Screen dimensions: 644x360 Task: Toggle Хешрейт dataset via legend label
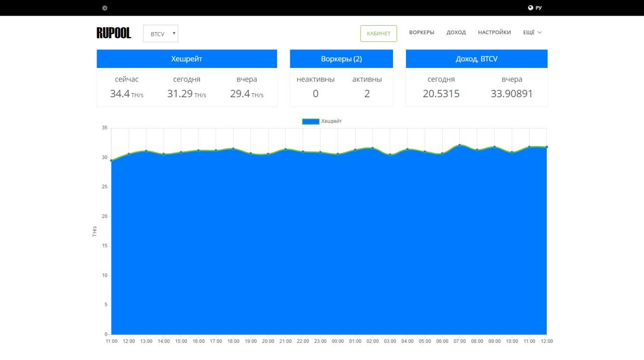(332, 121)
